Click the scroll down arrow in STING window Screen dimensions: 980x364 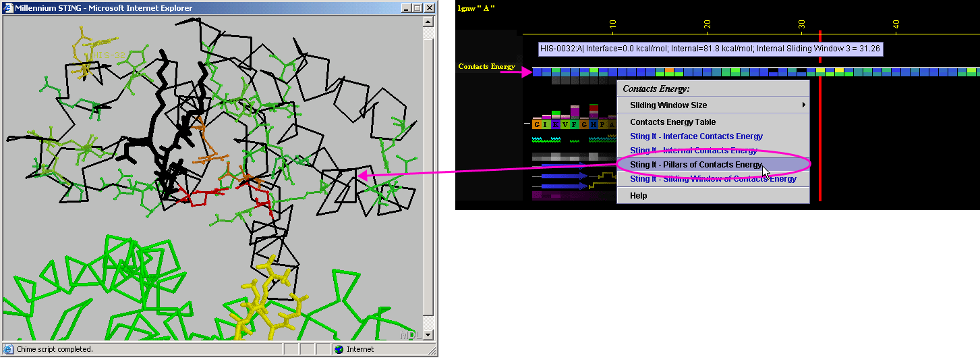tap(428, 336)
